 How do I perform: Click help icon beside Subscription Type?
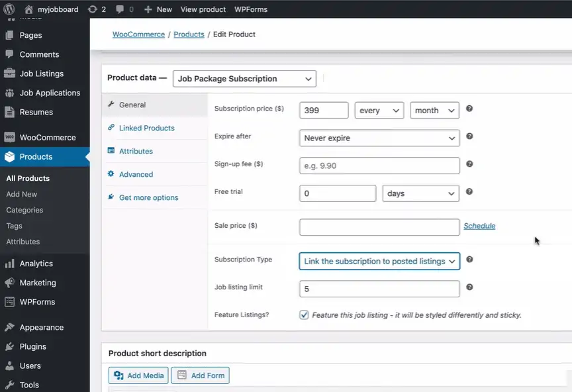point(469,260)
